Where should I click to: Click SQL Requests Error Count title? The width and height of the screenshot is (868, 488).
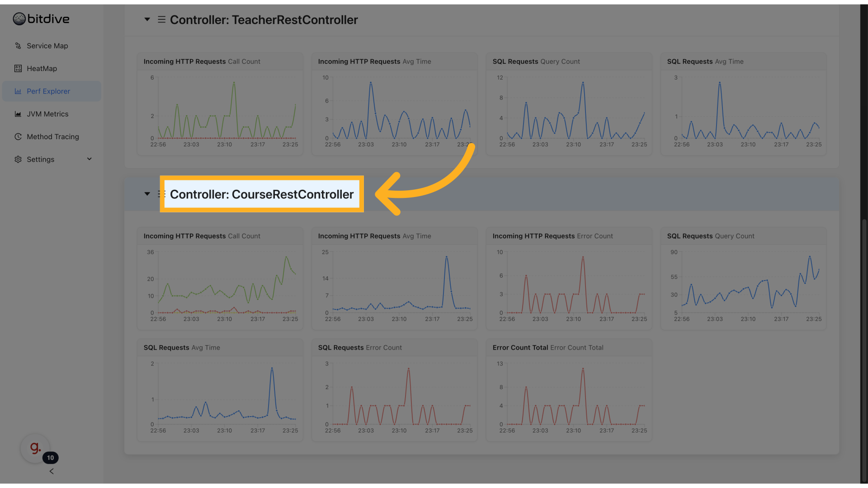click(x=360, y=347)
